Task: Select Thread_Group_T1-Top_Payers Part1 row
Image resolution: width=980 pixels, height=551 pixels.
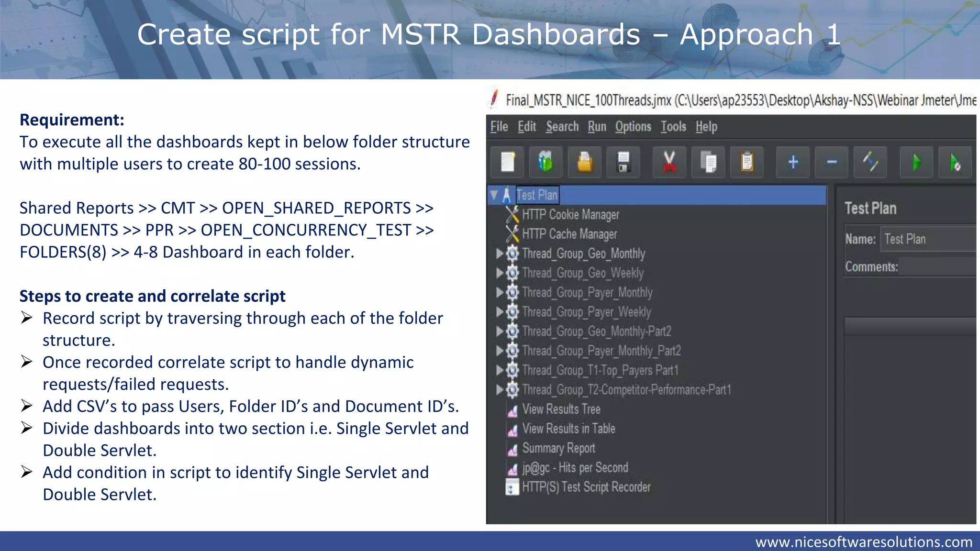Action: coord(600,371)
